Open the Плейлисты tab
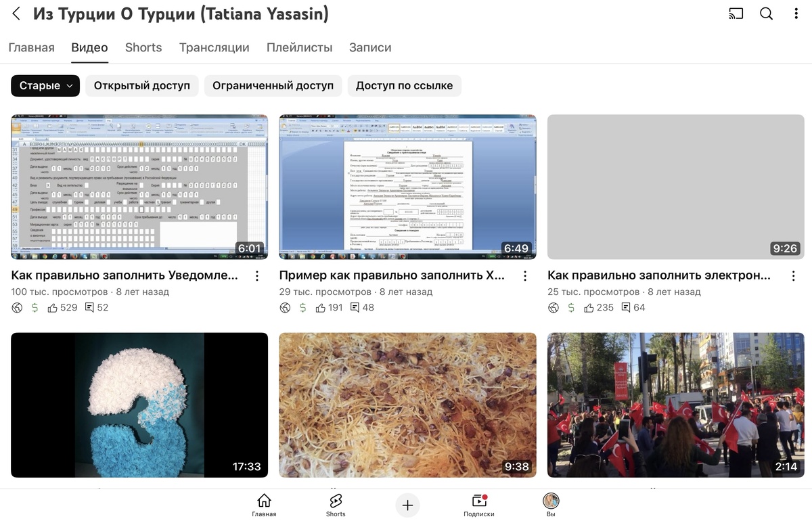This screenshot has height=521, width=812. click(x=300, y=47)
